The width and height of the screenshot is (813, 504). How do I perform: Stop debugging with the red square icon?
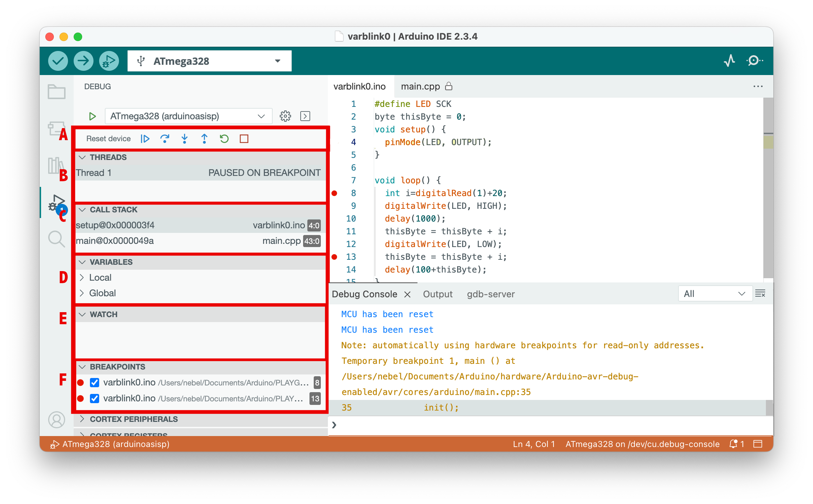pyautogui.click(x=244, y=139)
